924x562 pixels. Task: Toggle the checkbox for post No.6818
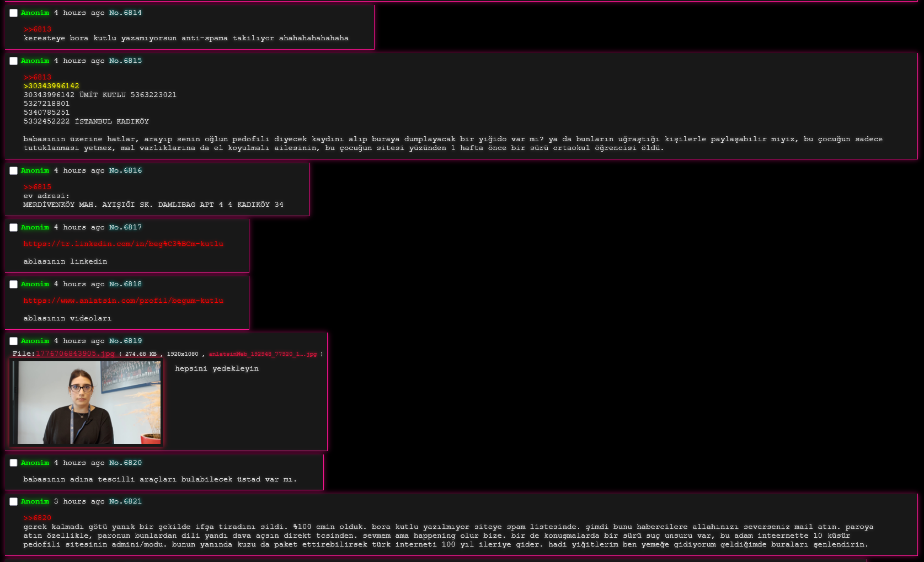tap(14, 285)
